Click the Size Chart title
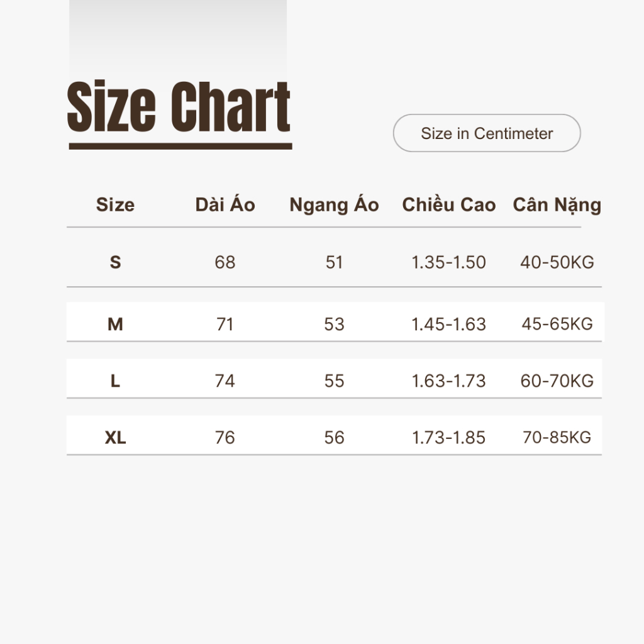Image resolution: width=644 pixels, height=644 pixels. coord(179,108)
